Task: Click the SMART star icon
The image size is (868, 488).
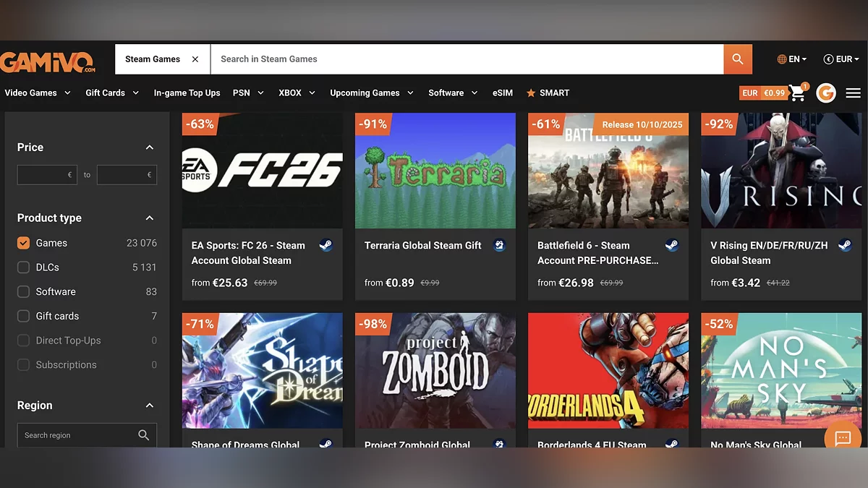Action: [x=531, y=93]
